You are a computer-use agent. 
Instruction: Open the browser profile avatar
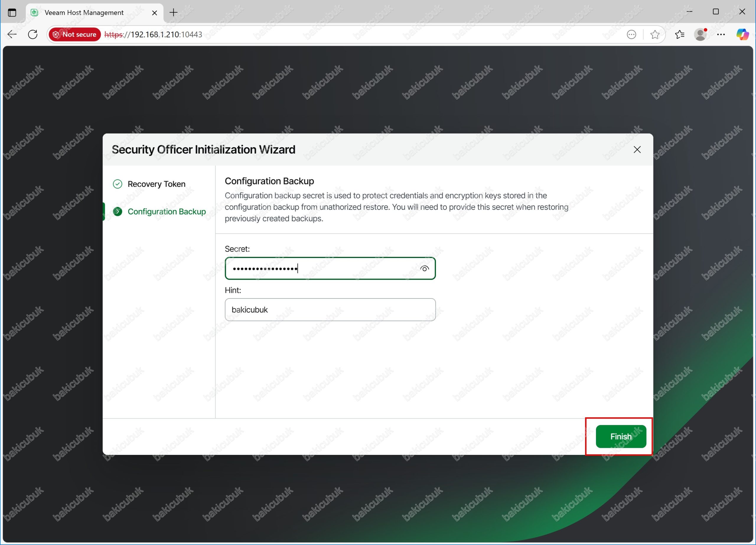pos(700,34)
